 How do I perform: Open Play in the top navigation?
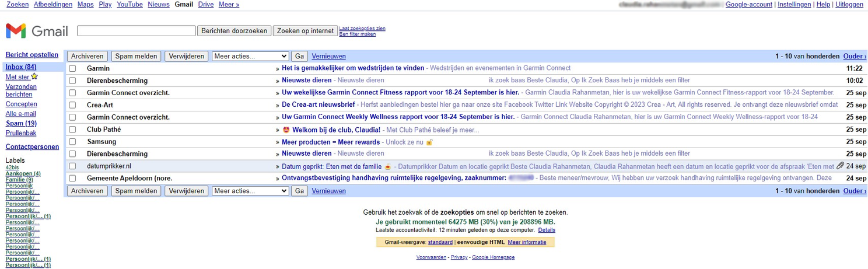pyautogui.click(x=105, y=4)
